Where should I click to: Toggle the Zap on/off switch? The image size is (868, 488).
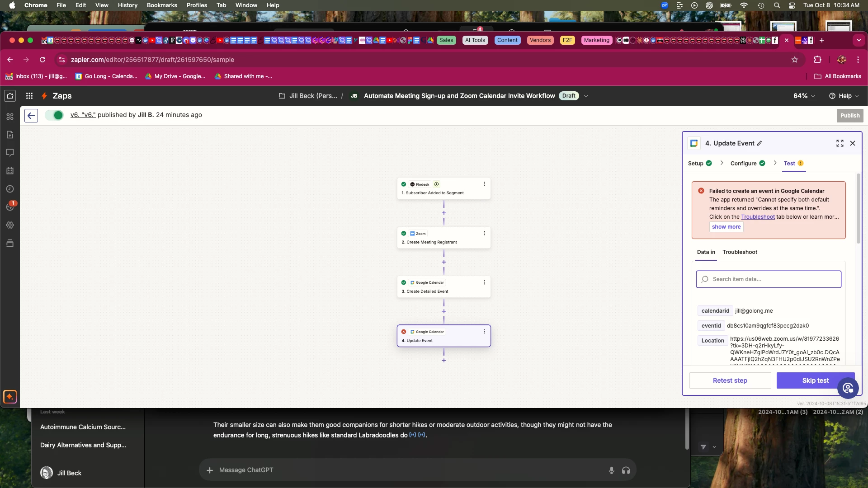[54, 115]
